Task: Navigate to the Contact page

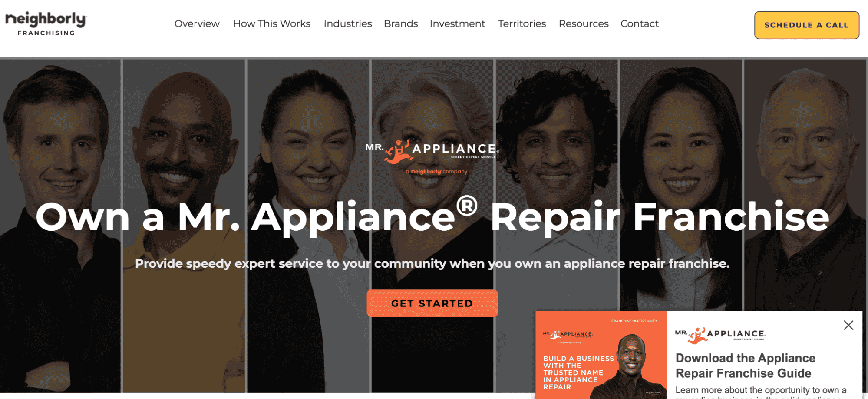Action: coord(640,24)
